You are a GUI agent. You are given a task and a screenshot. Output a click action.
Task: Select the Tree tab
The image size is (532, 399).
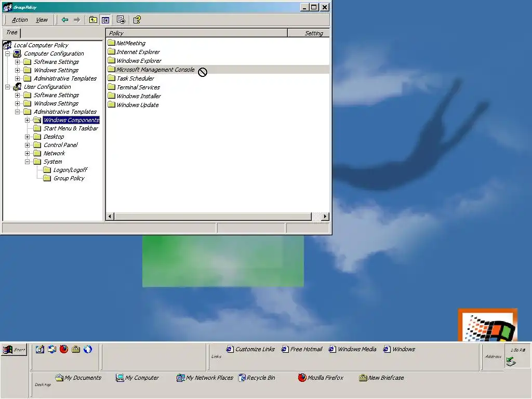click(x=12, y=33)
